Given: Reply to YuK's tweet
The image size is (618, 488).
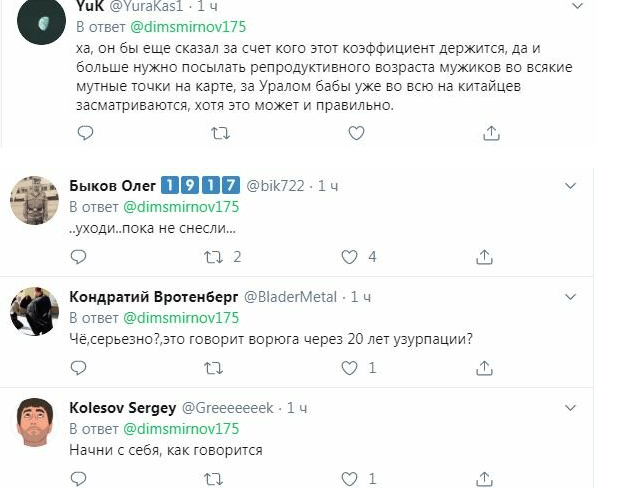Looking at the screenshot, I should (x=84, y=132).
